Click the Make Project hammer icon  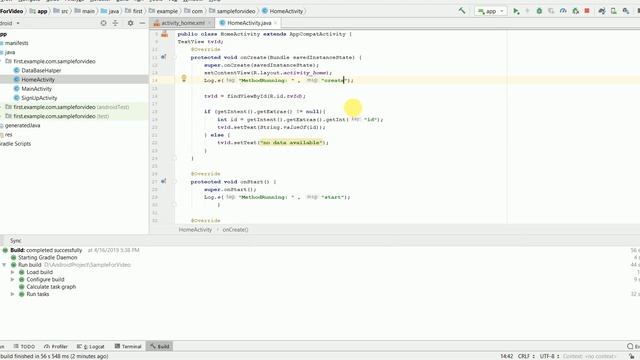pos(462,11)
